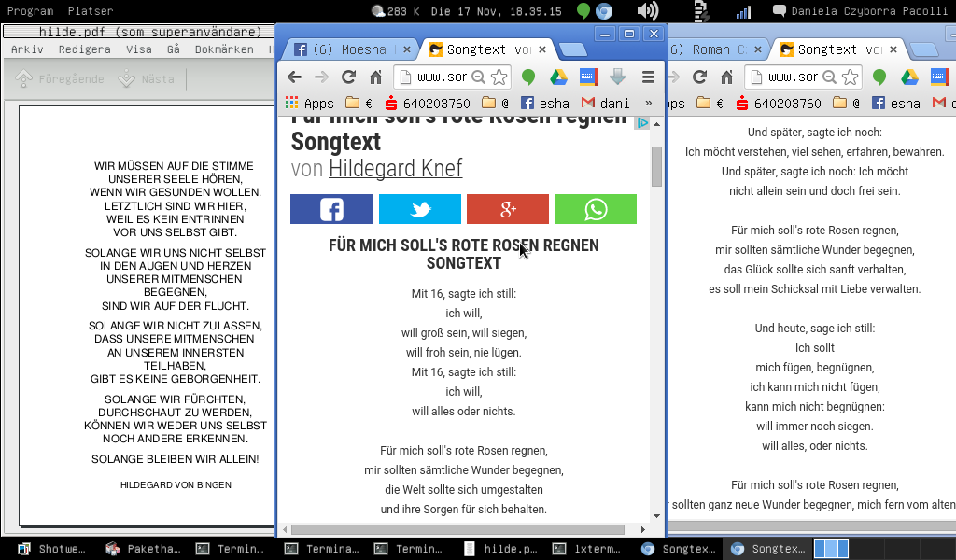Click the vertical scrollbar thumb in front Chrome page
The height and width of the screenshot is (560, 956).
[656, 166]
